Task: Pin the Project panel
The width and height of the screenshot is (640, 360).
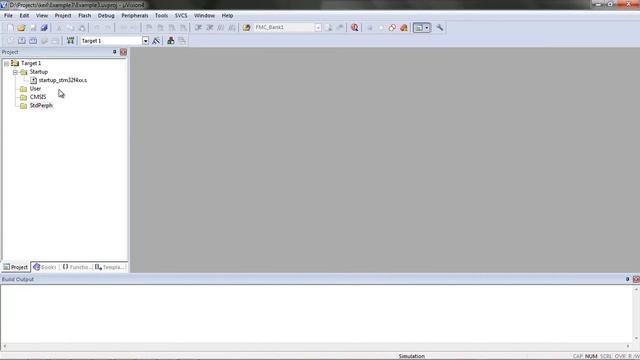Action: (114, 52)
